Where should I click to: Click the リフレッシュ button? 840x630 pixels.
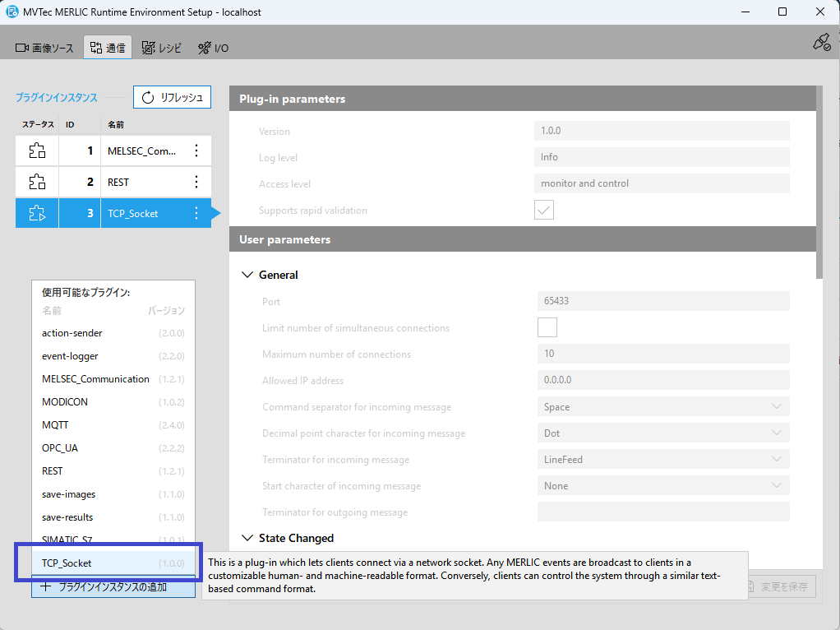pos(172,97)
